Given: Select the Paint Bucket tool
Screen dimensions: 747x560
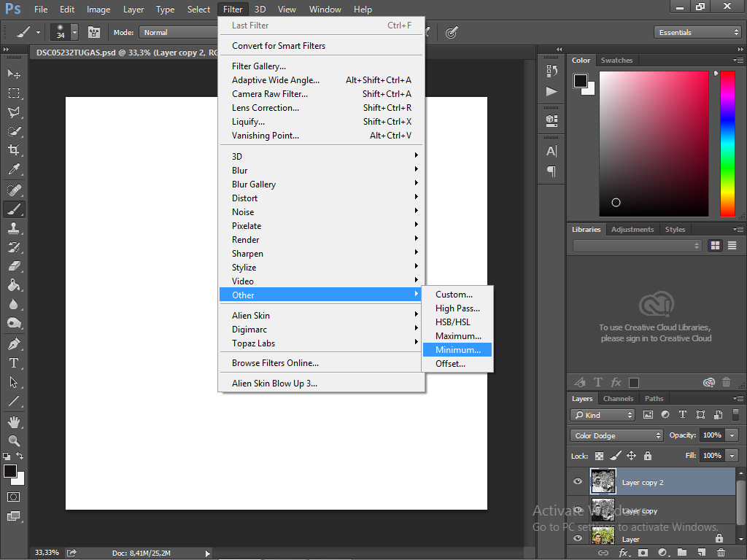Looking at the screenshot, I should pos(14,285).
